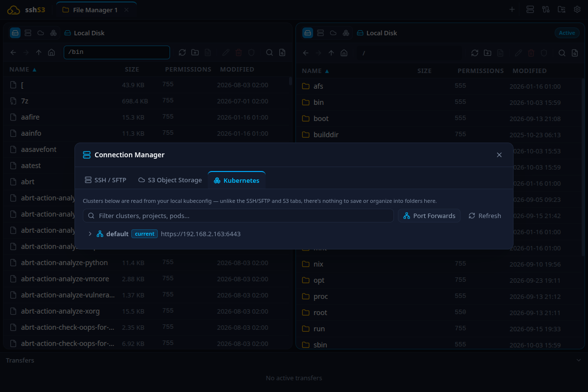Select SSH server source icon in left pane
Screen dimensions: 588x392
point(28,33)
